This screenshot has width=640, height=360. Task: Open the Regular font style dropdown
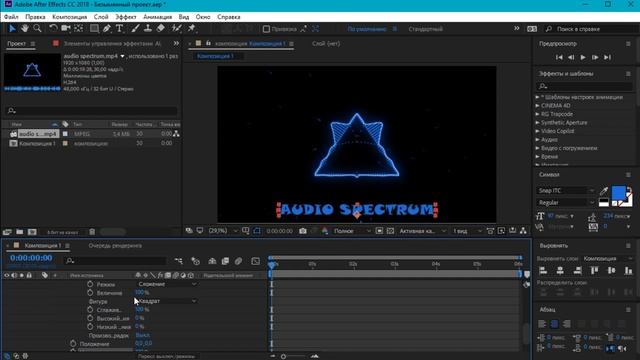[566, 202]
